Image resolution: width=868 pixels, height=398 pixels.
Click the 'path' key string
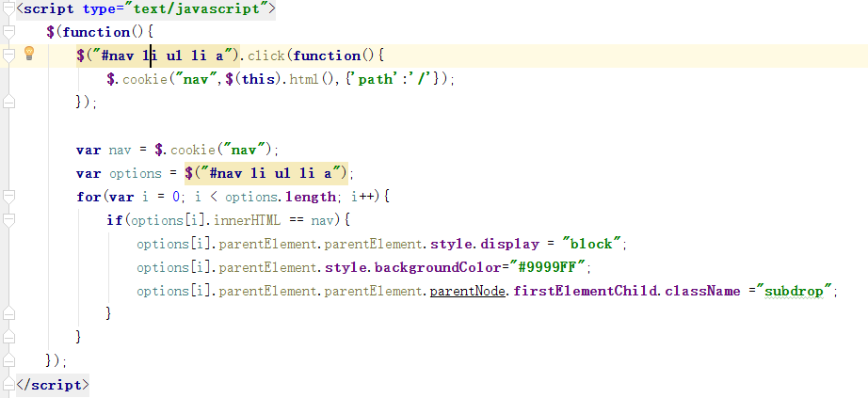(x=375, y=79)
